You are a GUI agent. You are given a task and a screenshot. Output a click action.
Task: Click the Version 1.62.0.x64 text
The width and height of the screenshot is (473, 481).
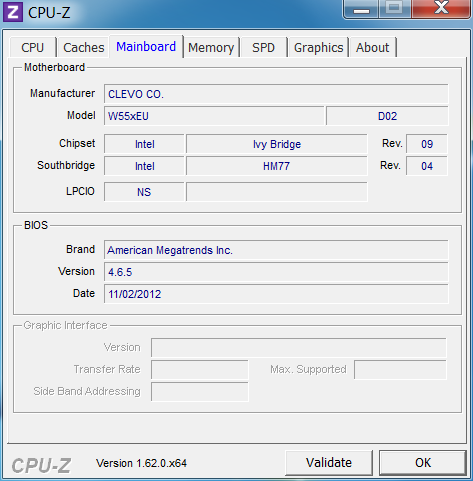(141, 463)
